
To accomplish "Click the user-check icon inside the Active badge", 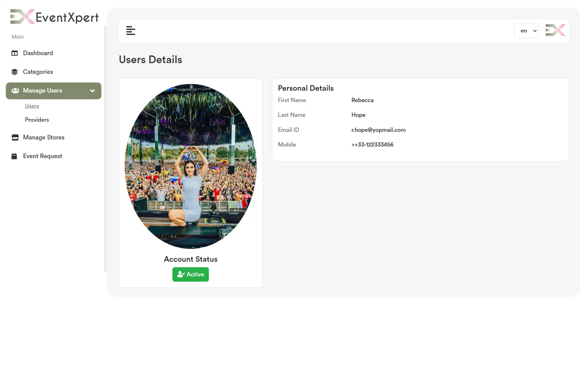I will coord(181,274).
